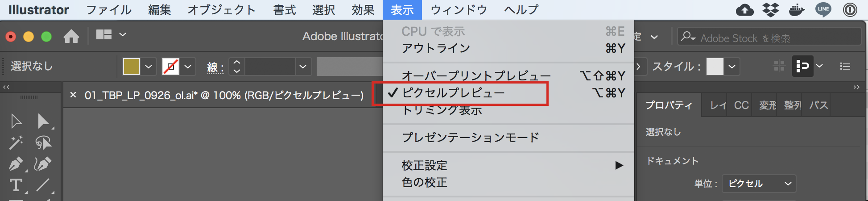Image resolution: width=868 pixels, height=201 pixels.
Task: Open LINE icon in menu bar
Action: 823,10
